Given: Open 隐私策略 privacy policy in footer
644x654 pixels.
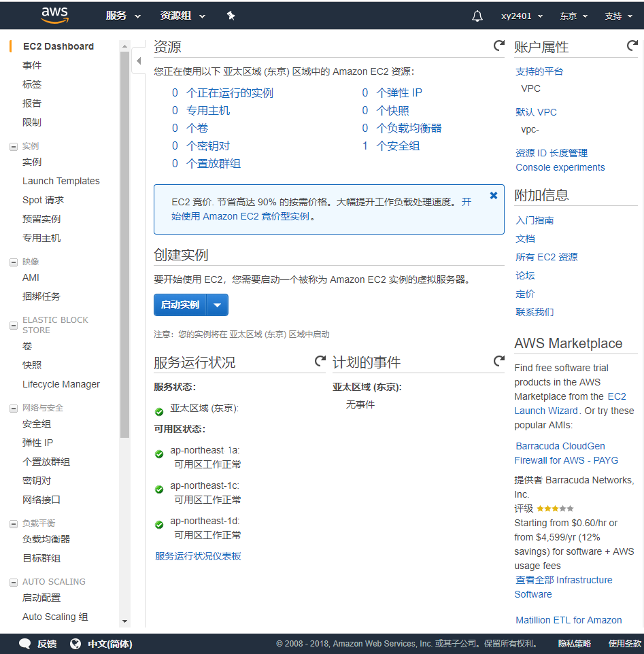Looking at the screenshot, I should 575,644.
